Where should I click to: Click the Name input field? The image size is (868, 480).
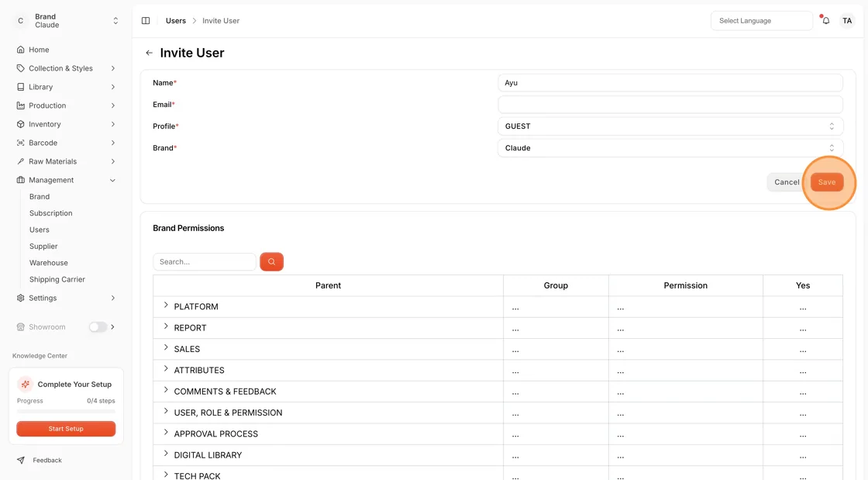670,83
